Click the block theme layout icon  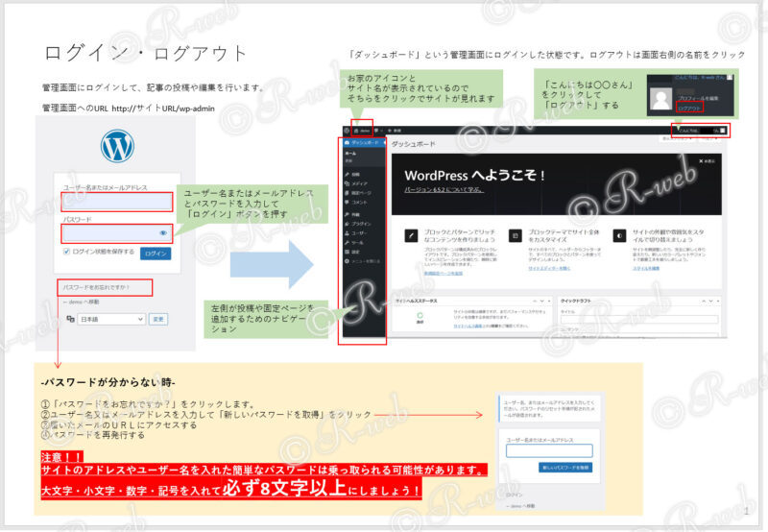click(516, 235)
